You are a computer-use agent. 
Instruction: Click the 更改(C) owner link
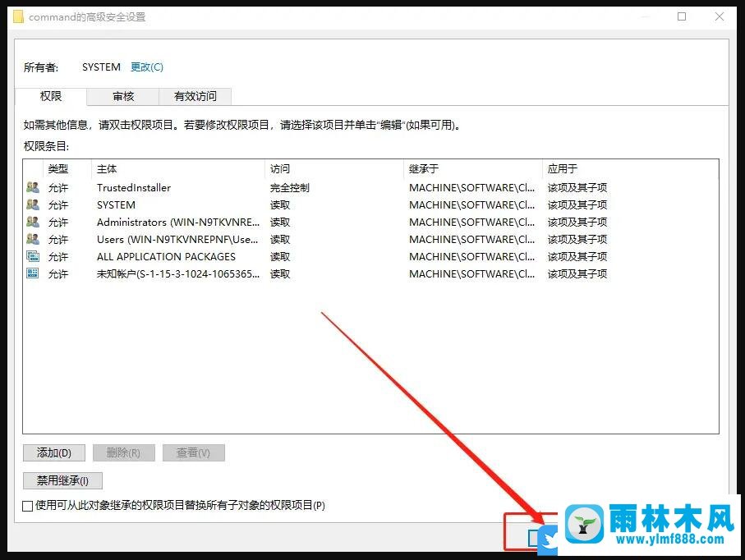point(147,67)
